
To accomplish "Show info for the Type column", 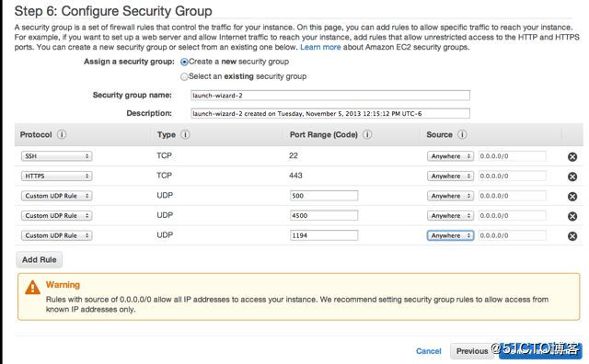I will [185, 134].
